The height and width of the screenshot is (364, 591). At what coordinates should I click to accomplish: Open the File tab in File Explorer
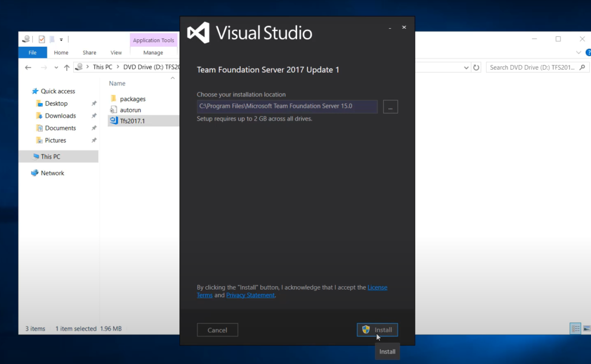pos(33,52)
